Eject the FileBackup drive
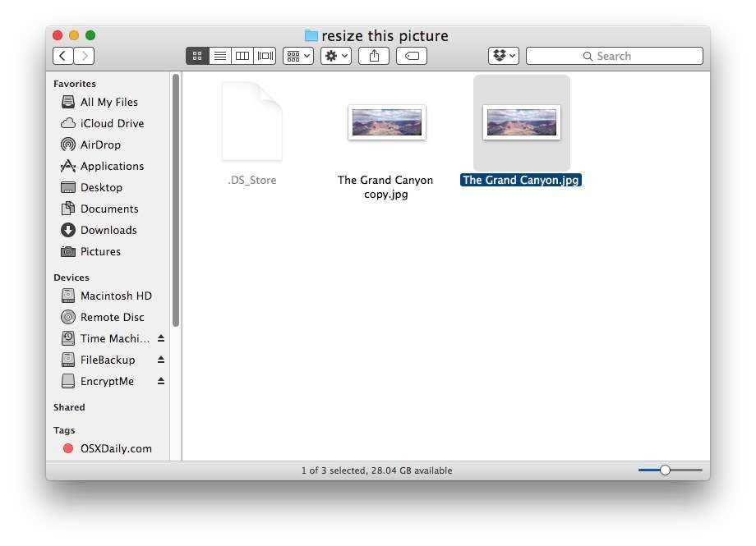The height and width of the screenshot is (546, 756). tap(161, 360)
